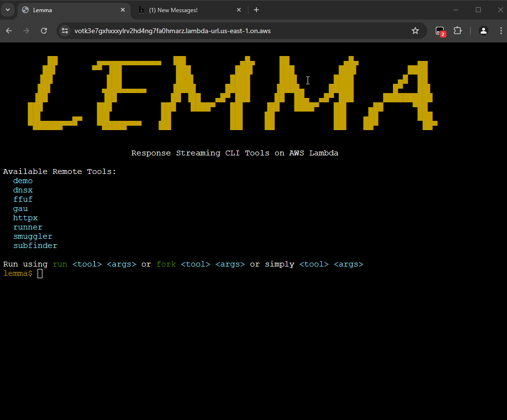View site information icon in address bar
This screenshot has height=420, width=507.
65,31
